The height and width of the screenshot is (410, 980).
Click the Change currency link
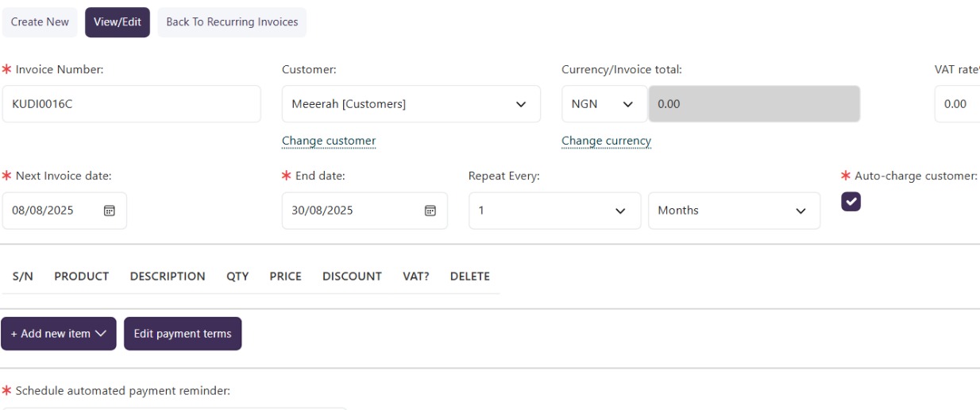click(x=606, y=141)
